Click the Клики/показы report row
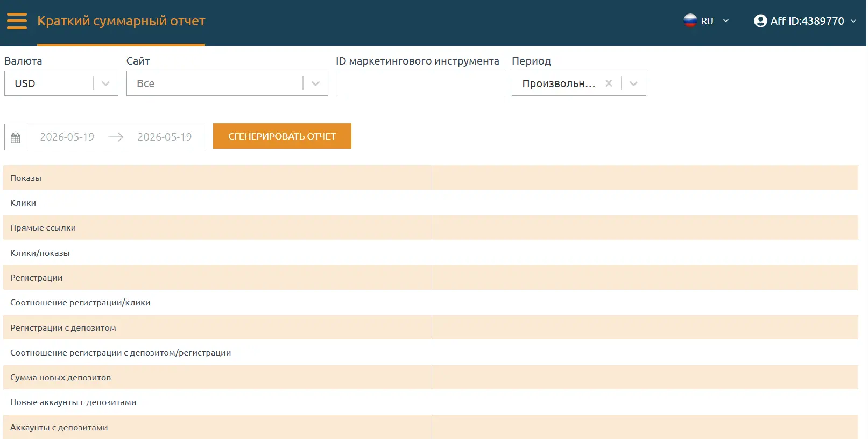Screen dimensions: 868x439 [x=431, y=253]
